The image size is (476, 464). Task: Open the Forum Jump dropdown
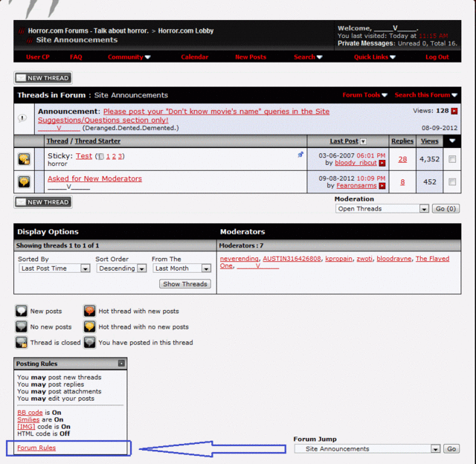367,449
